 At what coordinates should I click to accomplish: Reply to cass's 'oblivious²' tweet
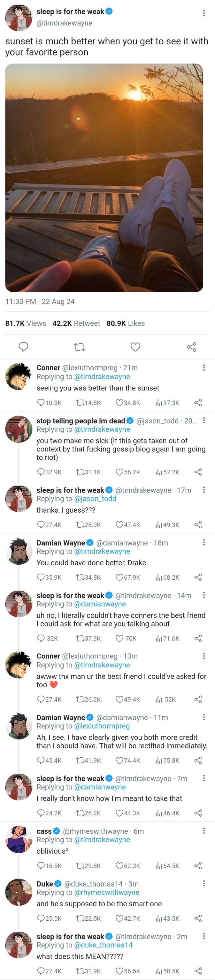tap(41, 865)
